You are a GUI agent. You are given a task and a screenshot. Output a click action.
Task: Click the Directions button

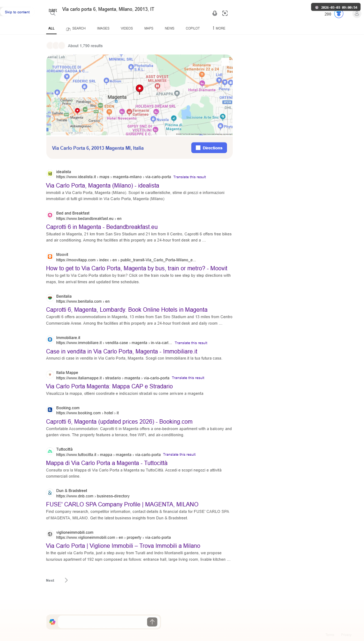point(209,148)
